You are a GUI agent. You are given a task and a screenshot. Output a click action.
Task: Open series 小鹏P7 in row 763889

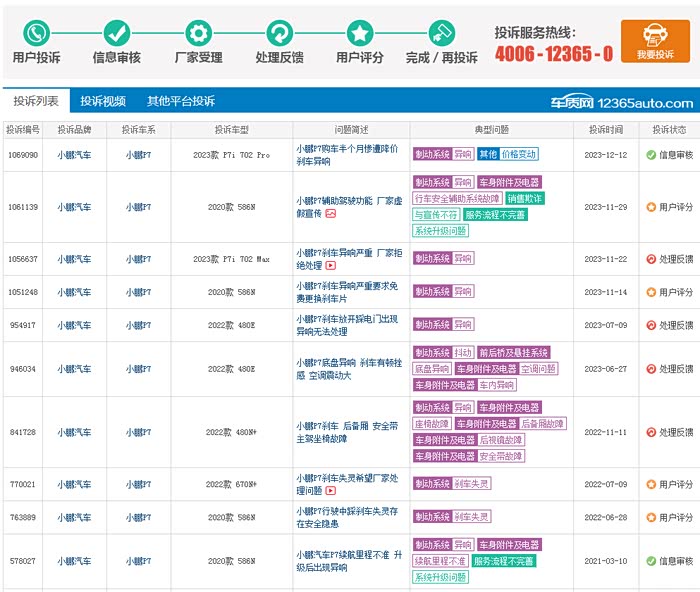138,517
